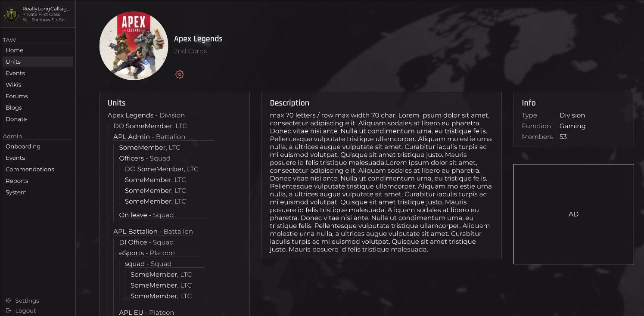
Task: Click the Apex Legends unit logo image
Action: [x=134, y=46]
